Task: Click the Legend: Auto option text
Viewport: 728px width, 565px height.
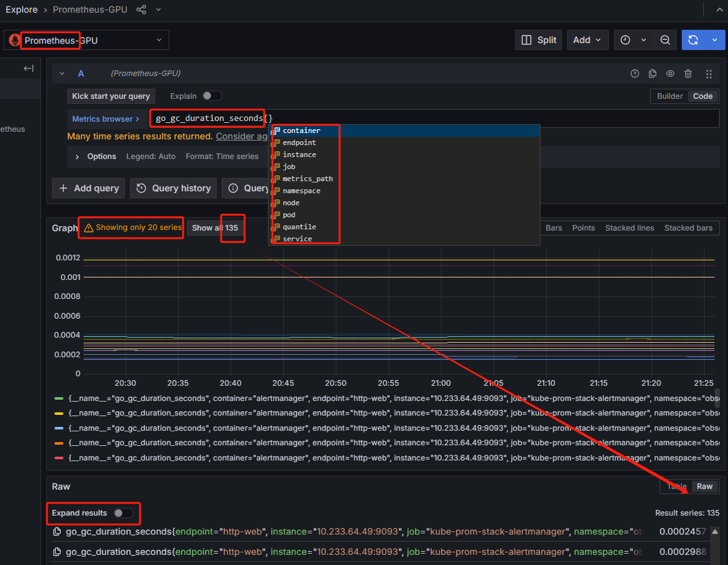Action: point(151,156)
